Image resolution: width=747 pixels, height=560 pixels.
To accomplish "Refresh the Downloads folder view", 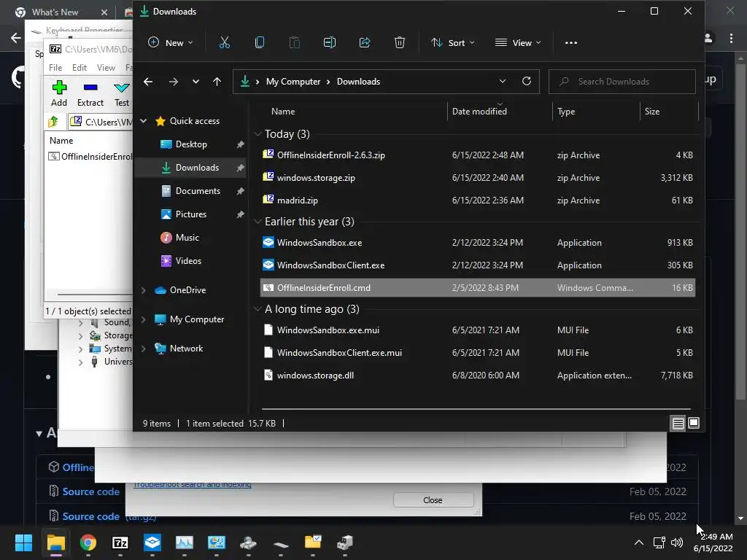I will tap(527, 81).
